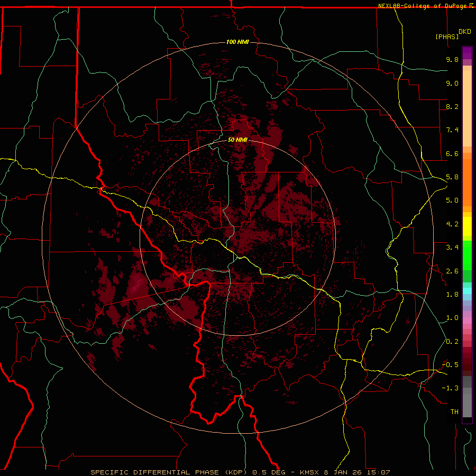
Task: Pick the pink band in the color scale
Action: tap(467, 321)
